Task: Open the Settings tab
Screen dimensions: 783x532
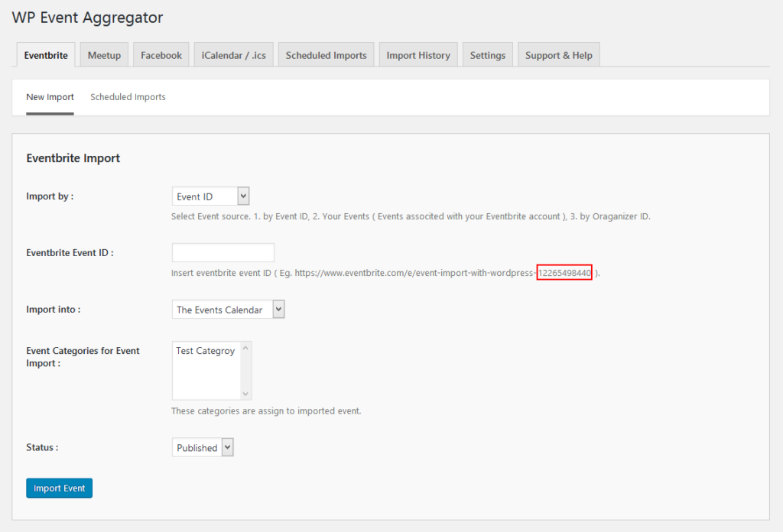Action: click(487, 54)
